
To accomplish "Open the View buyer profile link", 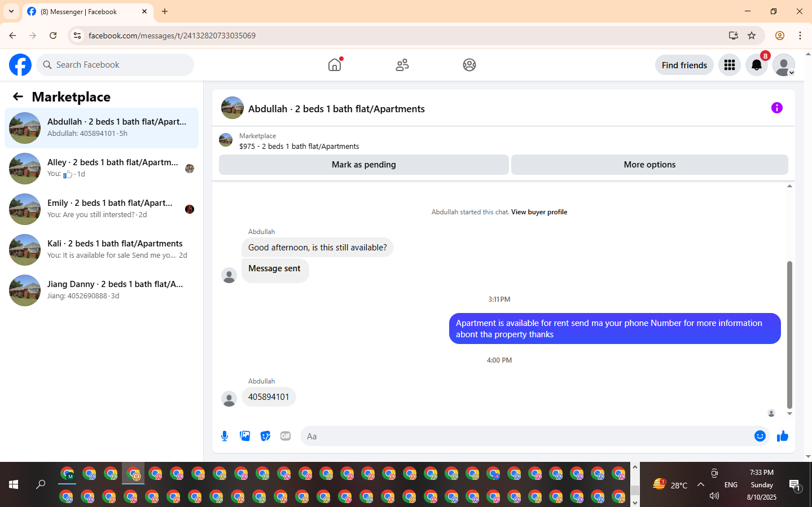I will (539, 212).
